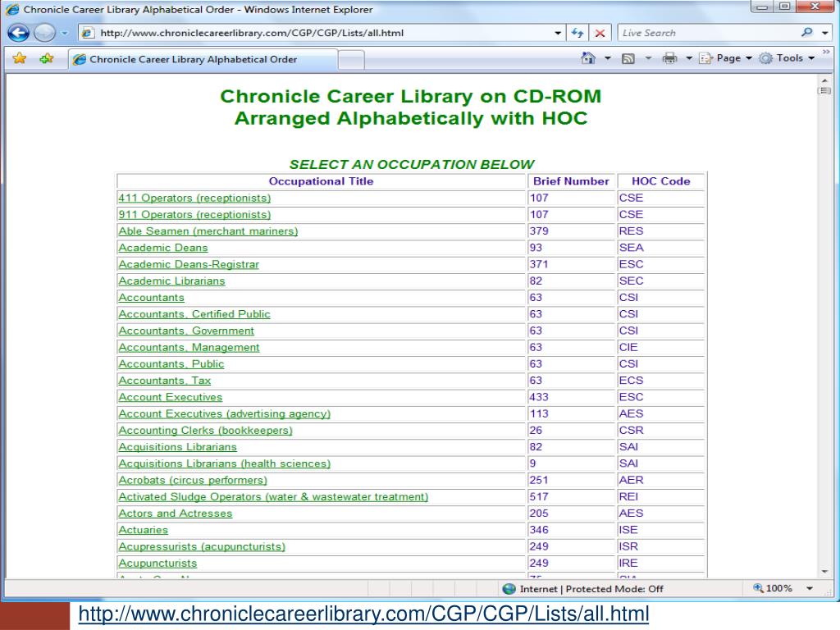
Task: Click the Home icon in toolbar
Action: pos(588,58)
